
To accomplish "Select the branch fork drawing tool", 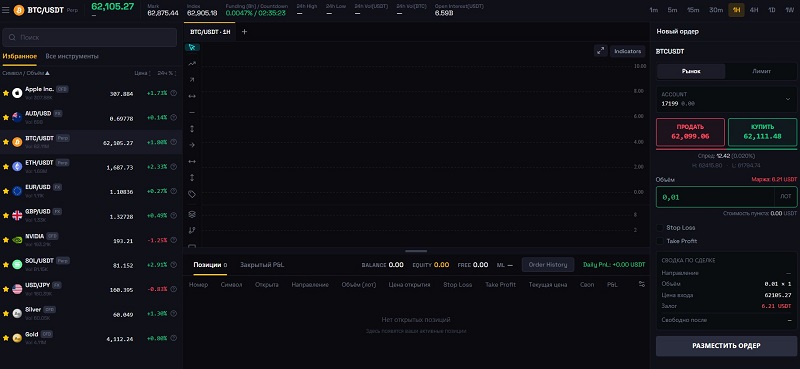I will (x=192, y=230).
